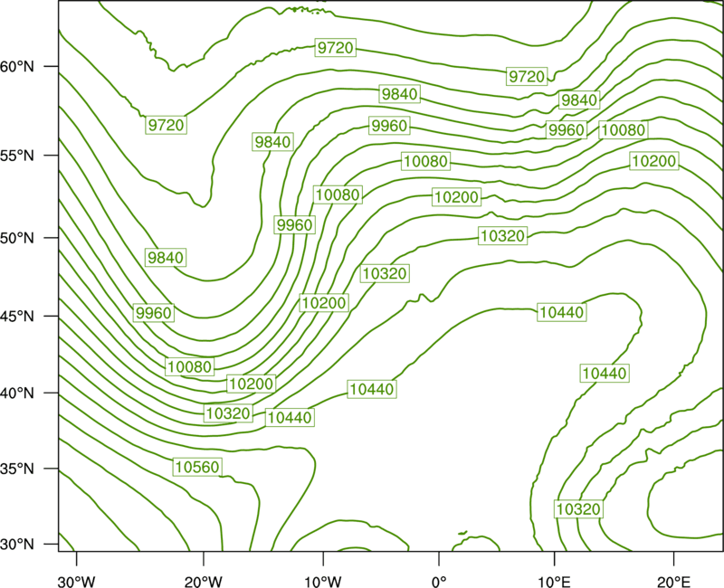724x588 pixels.
Task: Click the 40°N latitude axis label
Action: 17,394
